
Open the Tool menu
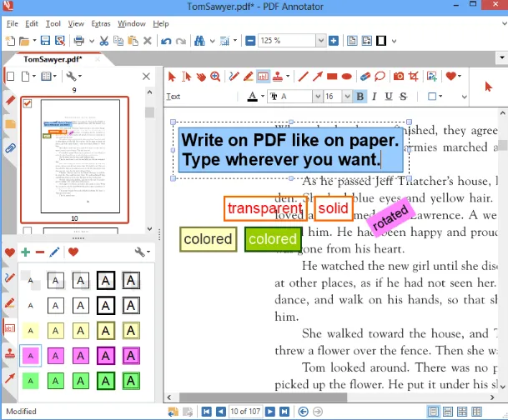coord(53,24)
